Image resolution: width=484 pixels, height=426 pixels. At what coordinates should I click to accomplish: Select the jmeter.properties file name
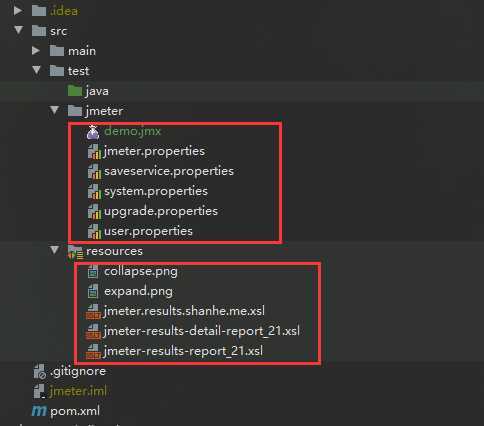tap(155, 152)
